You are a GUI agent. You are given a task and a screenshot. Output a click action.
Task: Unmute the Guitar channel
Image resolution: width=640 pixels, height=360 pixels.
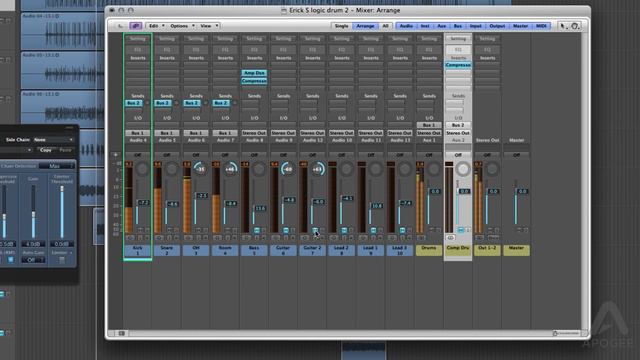[x=286, y=230]
